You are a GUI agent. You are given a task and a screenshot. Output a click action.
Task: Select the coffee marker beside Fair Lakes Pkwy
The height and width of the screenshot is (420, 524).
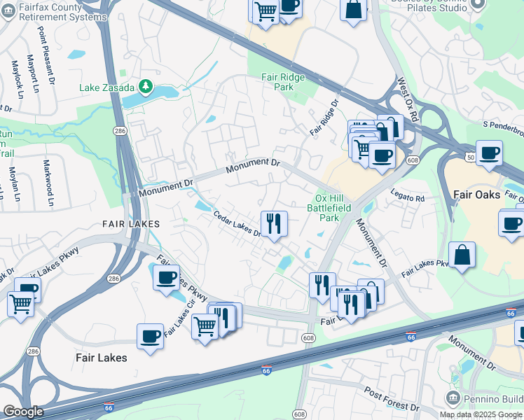(166, 277)
